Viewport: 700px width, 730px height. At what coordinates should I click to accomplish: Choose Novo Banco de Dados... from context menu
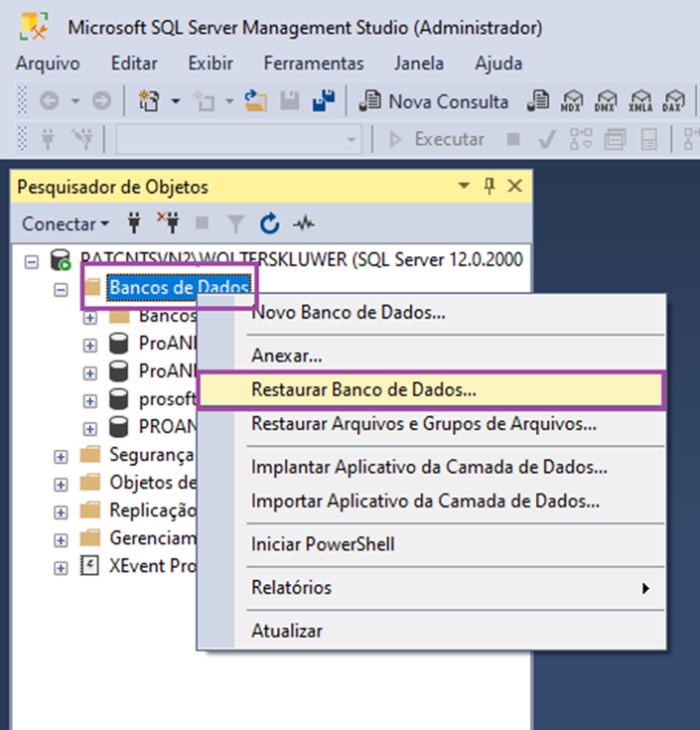click(432, 312)
